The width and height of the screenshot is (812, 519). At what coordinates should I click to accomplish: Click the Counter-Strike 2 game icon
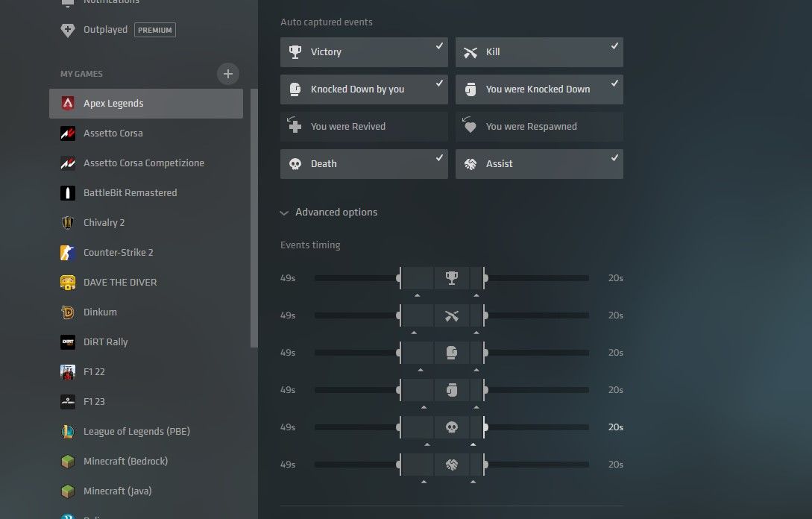pos(67,252)
